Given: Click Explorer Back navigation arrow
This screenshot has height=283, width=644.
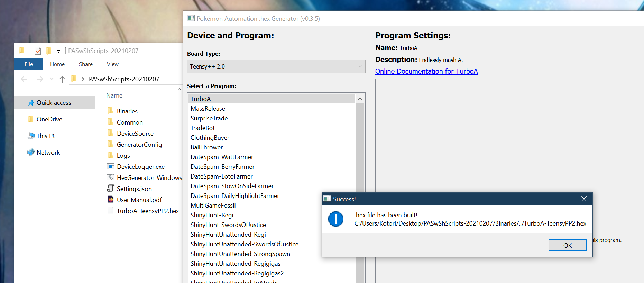Looking at the screenshot, I should [x=24, y=79].
